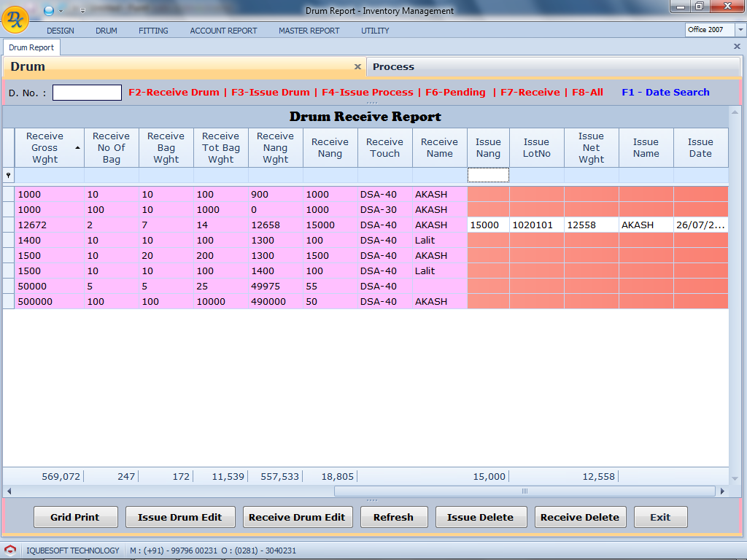Click the D. No. input field

(87, 93)
